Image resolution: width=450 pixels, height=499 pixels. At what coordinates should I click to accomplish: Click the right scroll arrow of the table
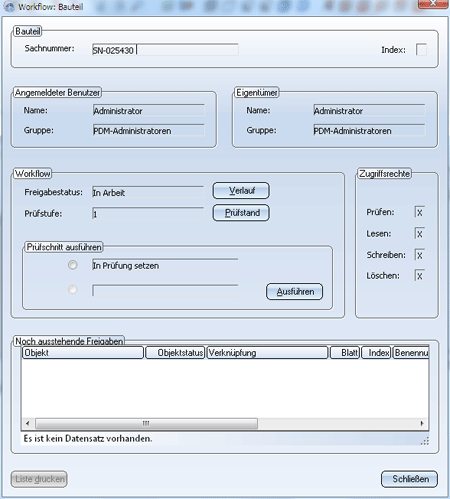422,423
